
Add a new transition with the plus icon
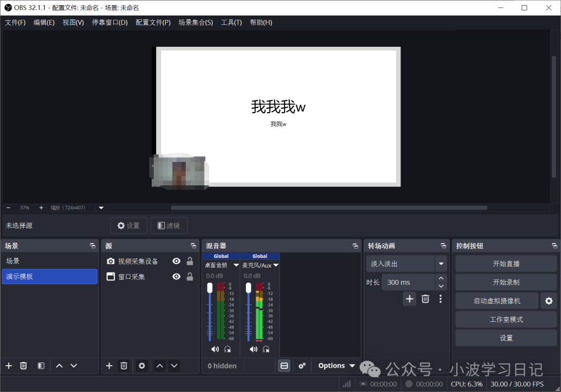(x=409, y=299)
